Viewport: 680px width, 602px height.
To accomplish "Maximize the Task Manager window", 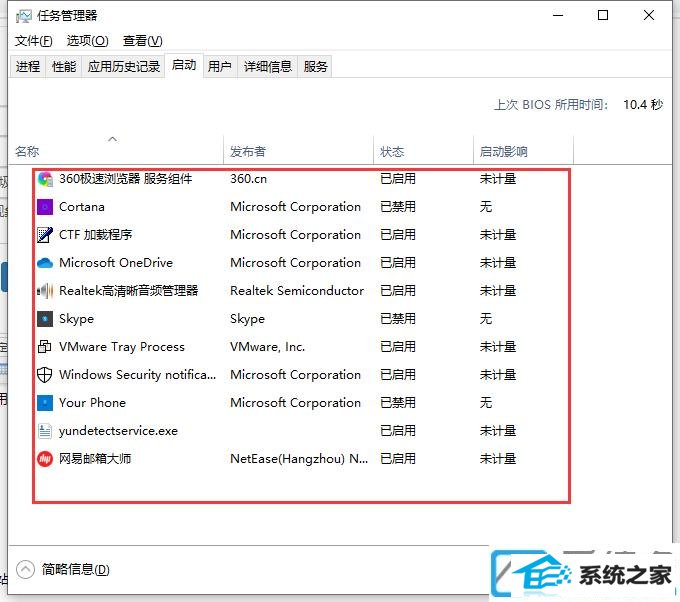I will pyautogui.click(x=603, y=16).
